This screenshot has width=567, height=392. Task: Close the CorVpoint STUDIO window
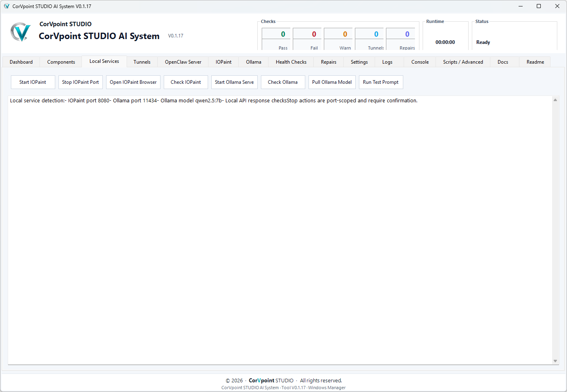(x=557, y=6)
